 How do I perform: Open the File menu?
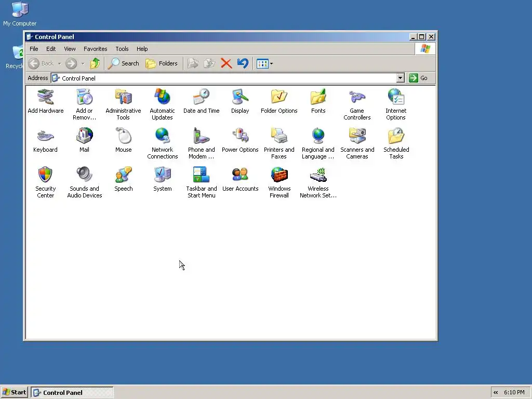pos(34,49)
